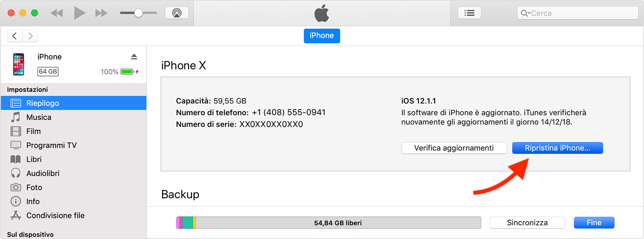
Task: Open the search options magnifier dropdown
Action: tap(525, 13)
